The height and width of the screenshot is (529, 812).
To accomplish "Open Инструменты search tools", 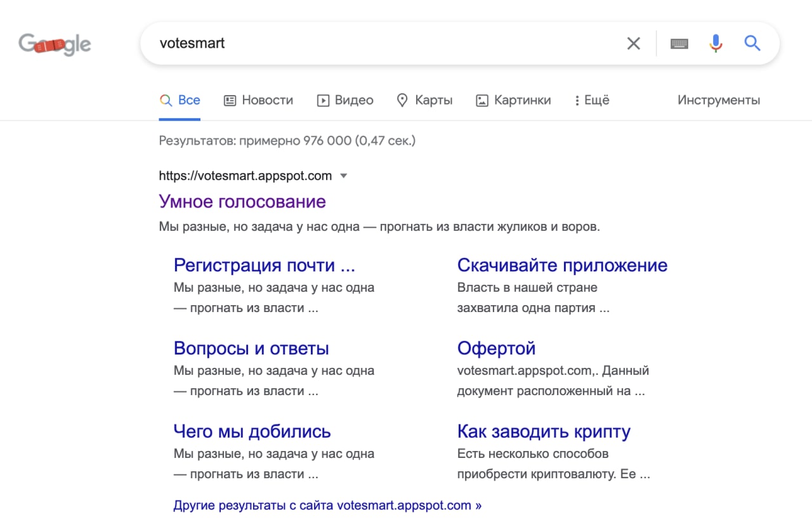I will [719, 100].
